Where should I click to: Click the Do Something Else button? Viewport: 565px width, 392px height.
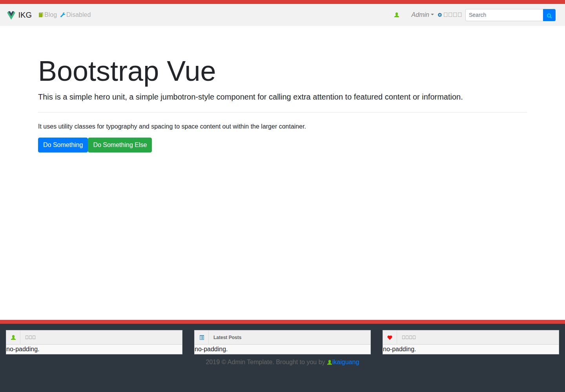pos(120,145)
